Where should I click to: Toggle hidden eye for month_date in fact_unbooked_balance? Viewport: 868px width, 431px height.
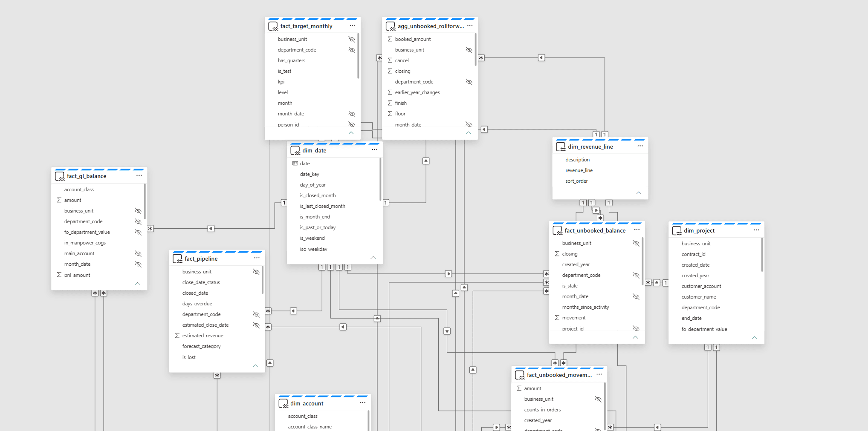point(636,296)
